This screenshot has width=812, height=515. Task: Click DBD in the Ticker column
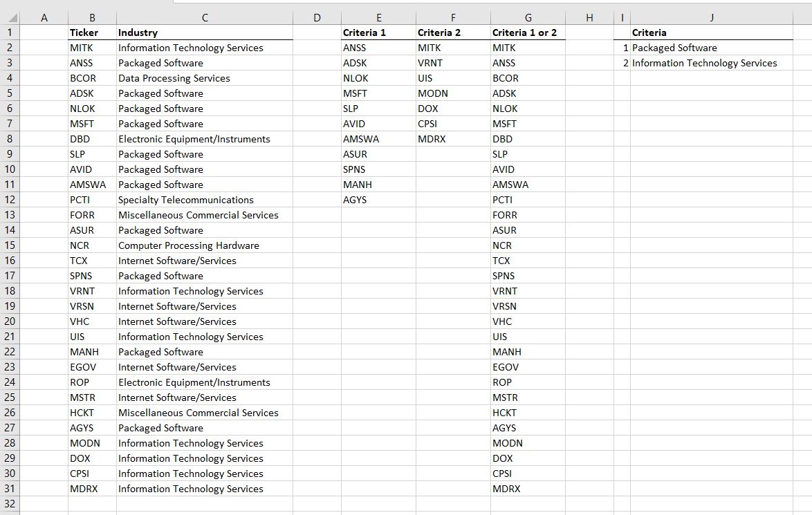coord(92,139)
